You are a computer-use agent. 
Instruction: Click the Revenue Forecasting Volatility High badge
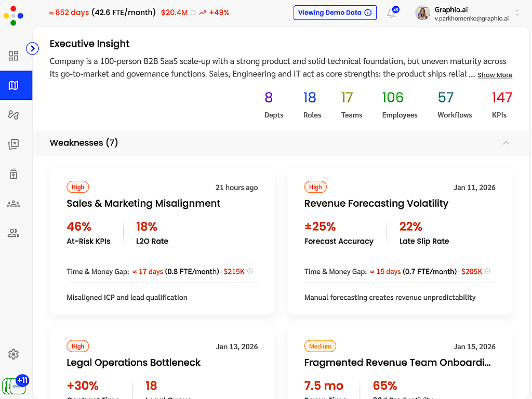(x=315, y=187)
